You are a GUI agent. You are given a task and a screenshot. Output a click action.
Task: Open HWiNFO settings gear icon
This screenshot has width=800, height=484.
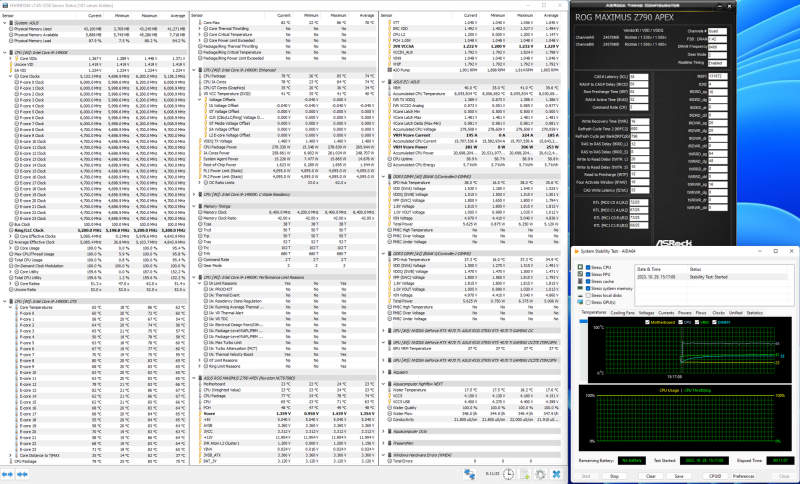click(x=540, y=474)
